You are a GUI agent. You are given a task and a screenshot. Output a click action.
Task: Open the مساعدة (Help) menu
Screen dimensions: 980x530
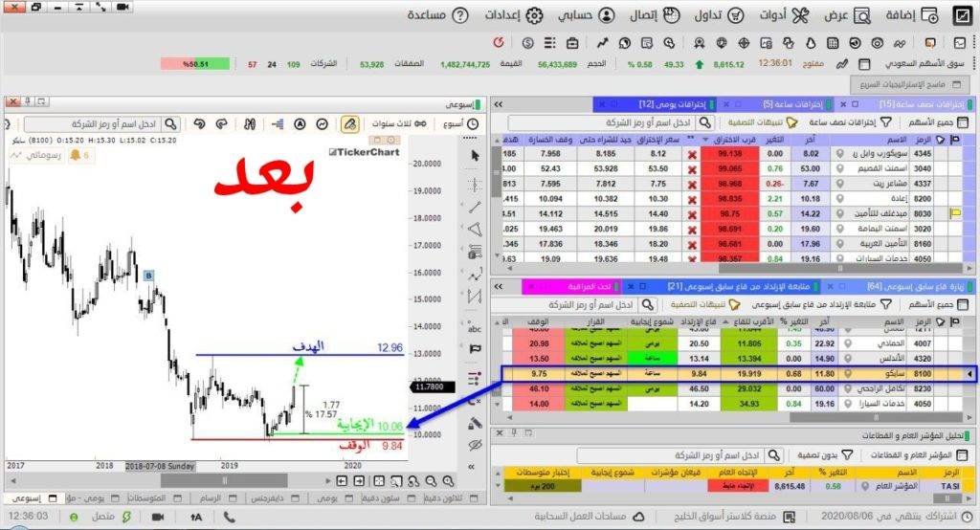tap(437, 15)
